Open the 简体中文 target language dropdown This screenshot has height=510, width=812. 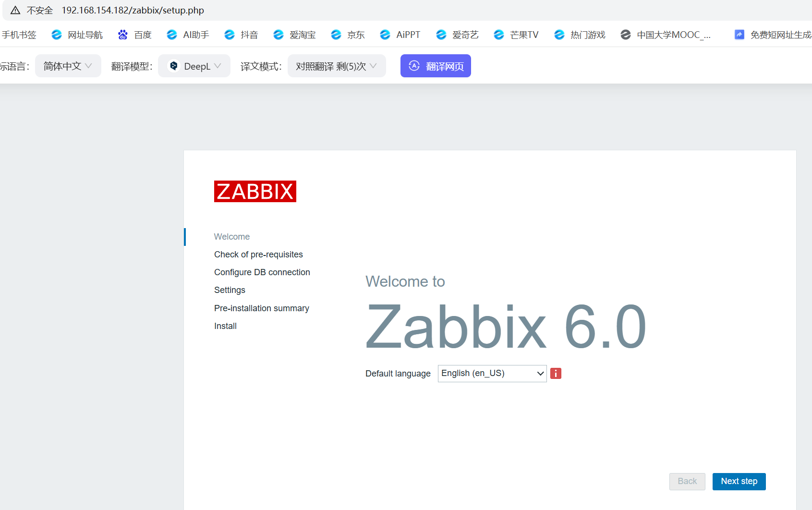click(x=68, y=66)
